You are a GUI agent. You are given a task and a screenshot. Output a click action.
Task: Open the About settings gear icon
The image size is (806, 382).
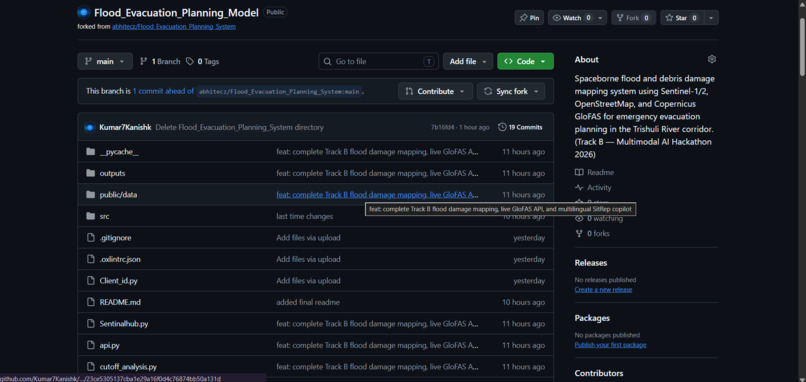coord(711,60)
